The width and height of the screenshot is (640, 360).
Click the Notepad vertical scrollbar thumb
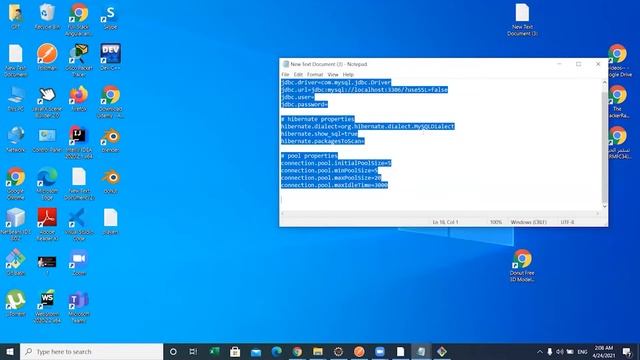pos(604,147)
